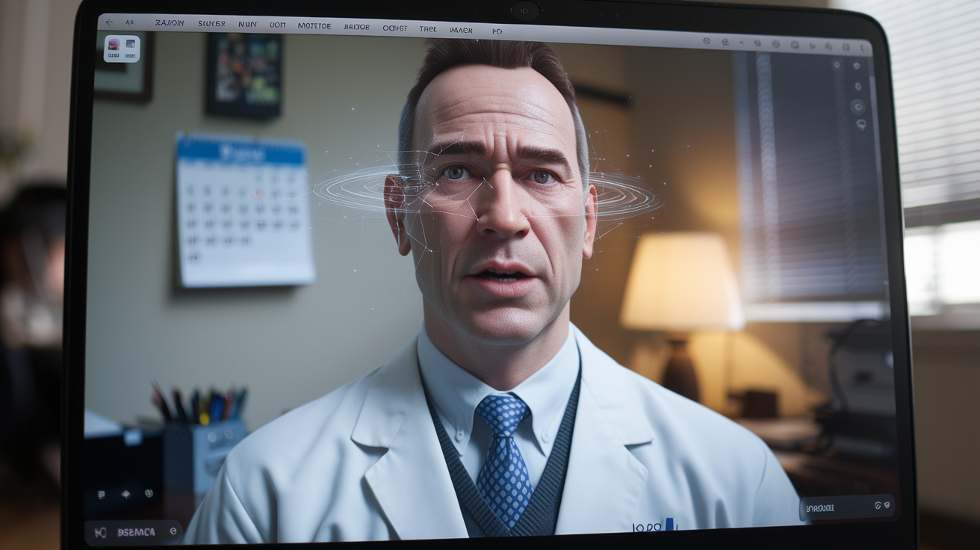
Task: Open the search tool in the top-right toolbar
Action: pyautogui.click(x=725, y=42)
